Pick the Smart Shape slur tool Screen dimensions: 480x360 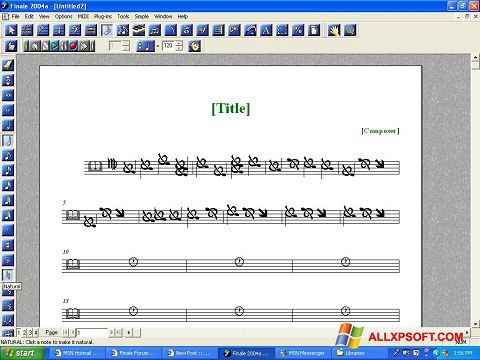coord(171,30)
